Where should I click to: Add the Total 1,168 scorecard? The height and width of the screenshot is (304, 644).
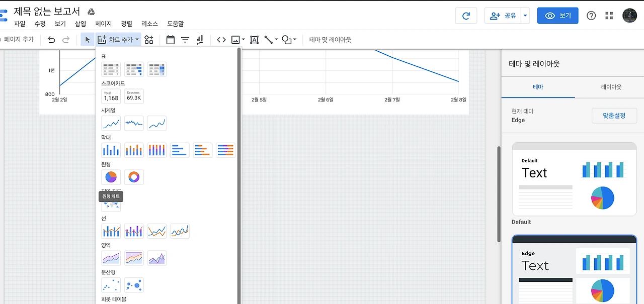click(111, 96)
